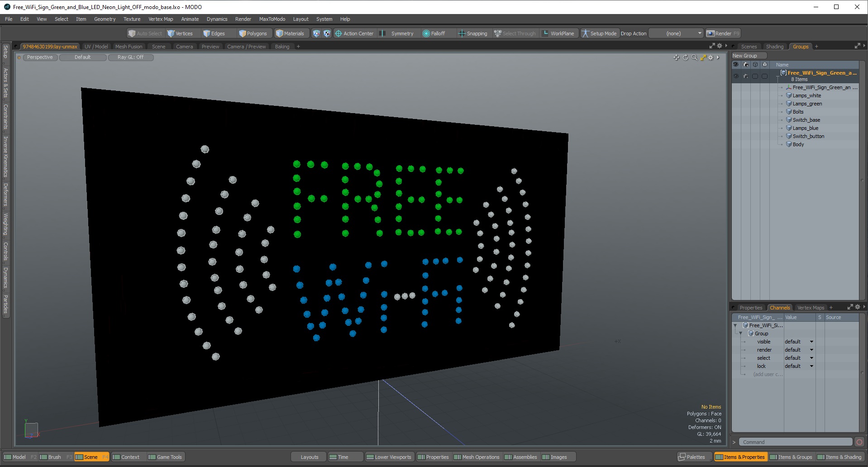The height and width of the screenshot is (467, 868).
Task: Switch to the Shading tab
Action: (774, 47)
